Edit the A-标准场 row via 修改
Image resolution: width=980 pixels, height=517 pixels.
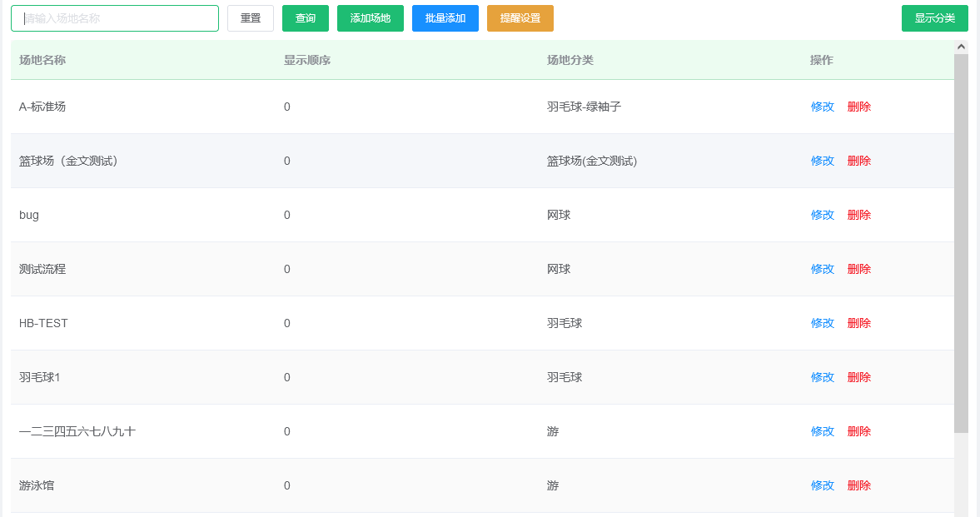tap(823, 107)
